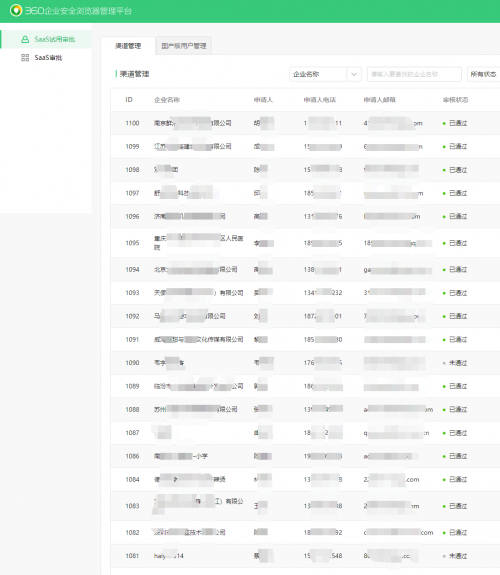
Task: Click the company name ending 小学 in row 1086
Action: tap(181, 456)
